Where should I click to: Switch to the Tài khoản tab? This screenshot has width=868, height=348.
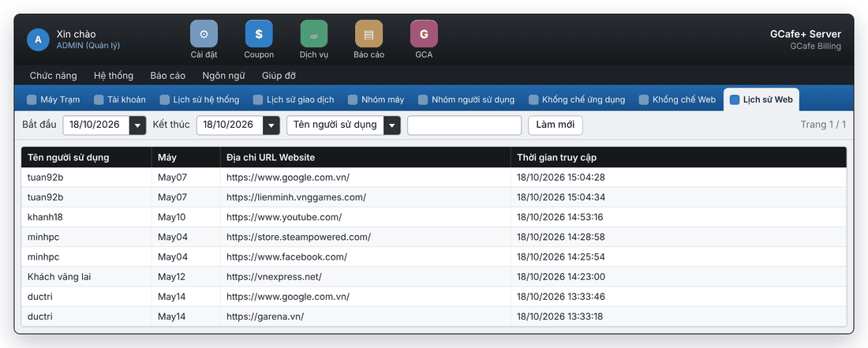pos(120,99)
